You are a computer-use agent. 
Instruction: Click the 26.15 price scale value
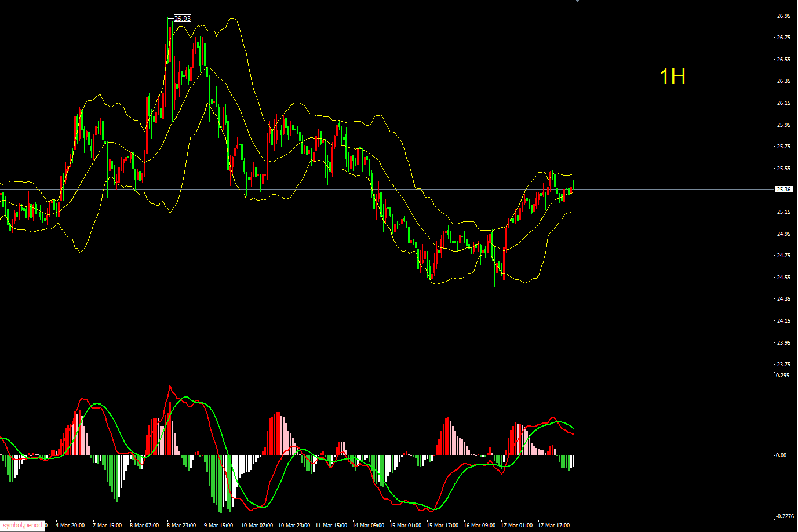784,103
